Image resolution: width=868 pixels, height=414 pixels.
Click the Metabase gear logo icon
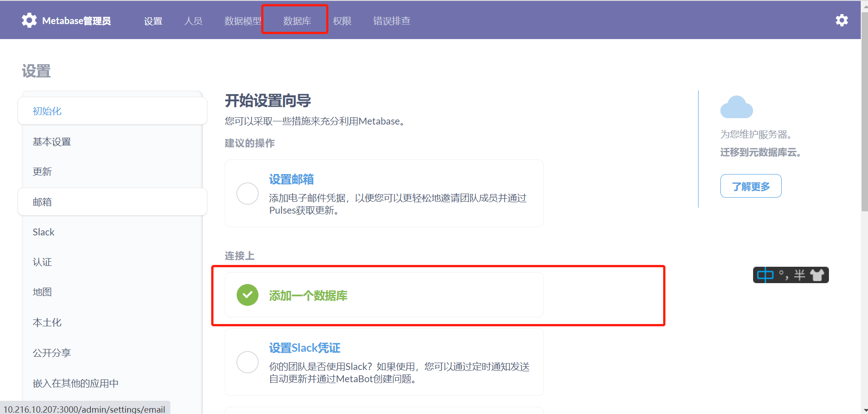tap(29, 20)
